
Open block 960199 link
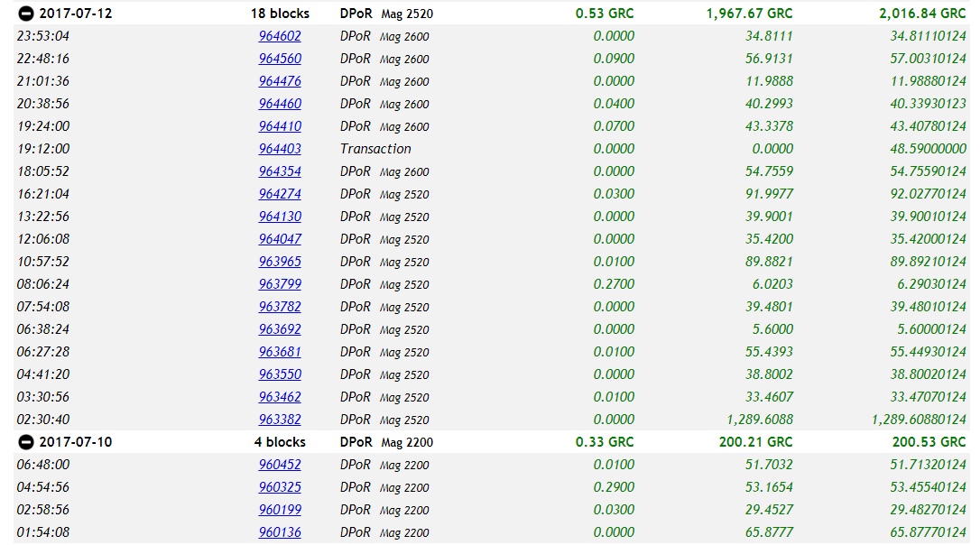(280, 510)
